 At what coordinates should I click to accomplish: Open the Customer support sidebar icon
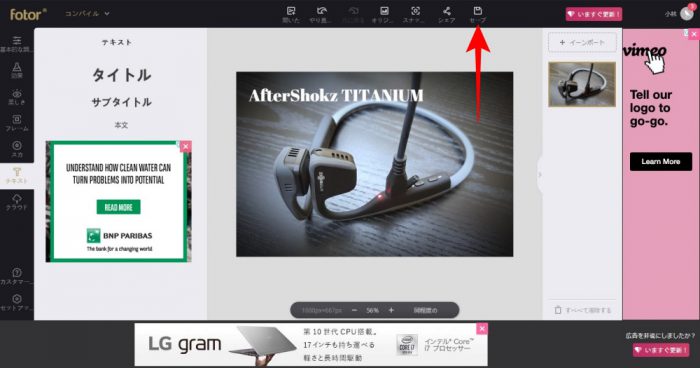pos(17,277)
